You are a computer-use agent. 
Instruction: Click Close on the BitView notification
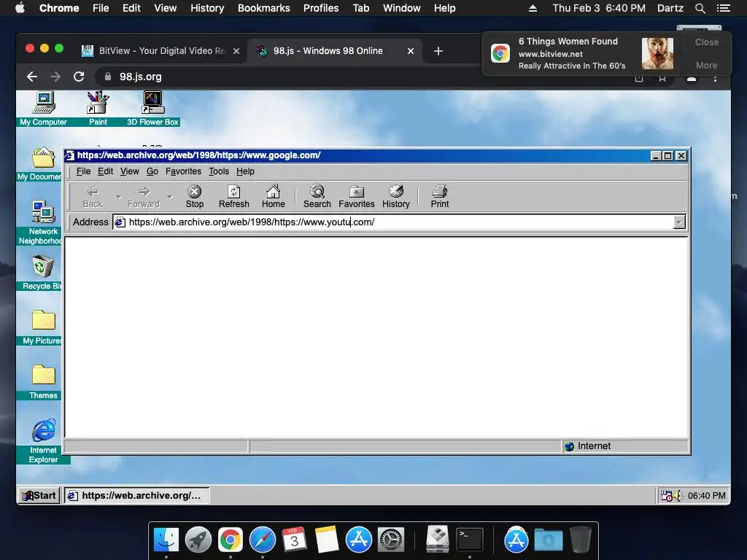coord(706,42)
